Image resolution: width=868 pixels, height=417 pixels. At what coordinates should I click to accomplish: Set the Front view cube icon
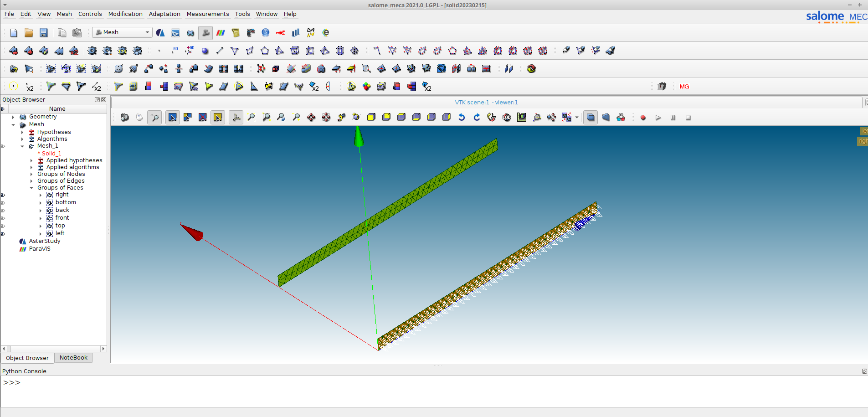pyautogui.click(x=371, y=118)
